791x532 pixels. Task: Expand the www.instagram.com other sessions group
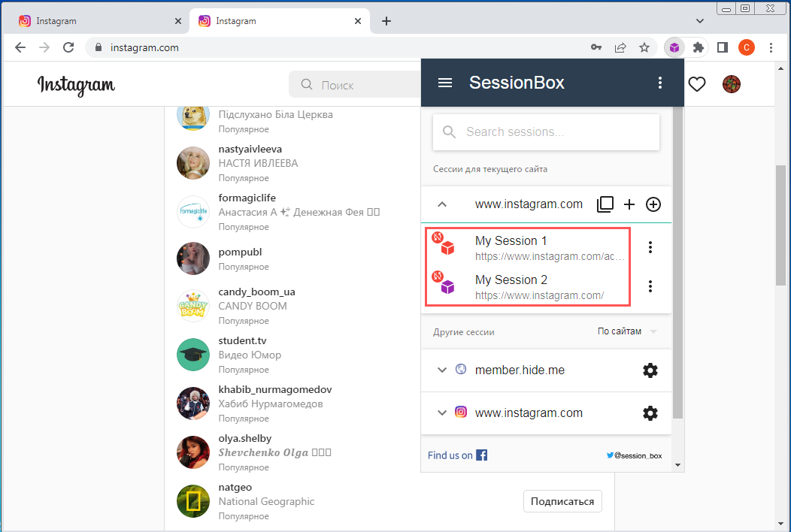(x=442, y=413)
